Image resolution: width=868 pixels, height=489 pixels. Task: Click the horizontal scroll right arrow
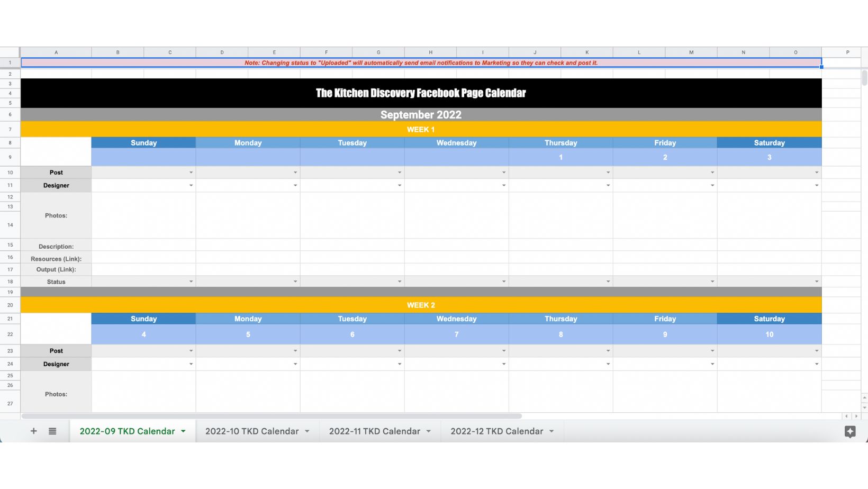pos(856,416)
